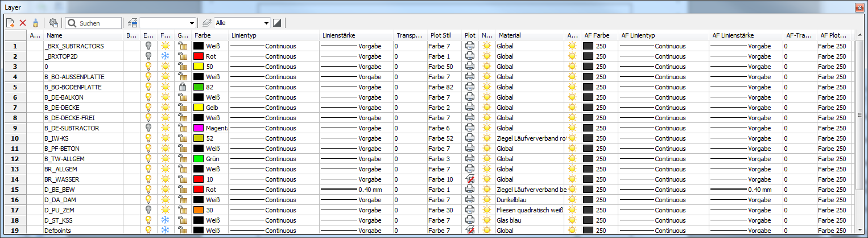This screenshot has width=868, height=238.
Task: Open layer settings gear icon
Action: [x=53, y=23]
